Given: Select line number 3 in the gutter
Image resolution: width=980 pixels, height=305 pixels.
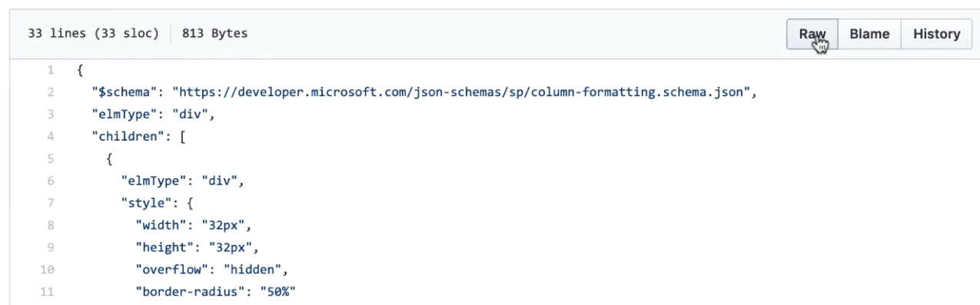Looking at the screenshot, I should pyautogui.click(x=50, y=115).
